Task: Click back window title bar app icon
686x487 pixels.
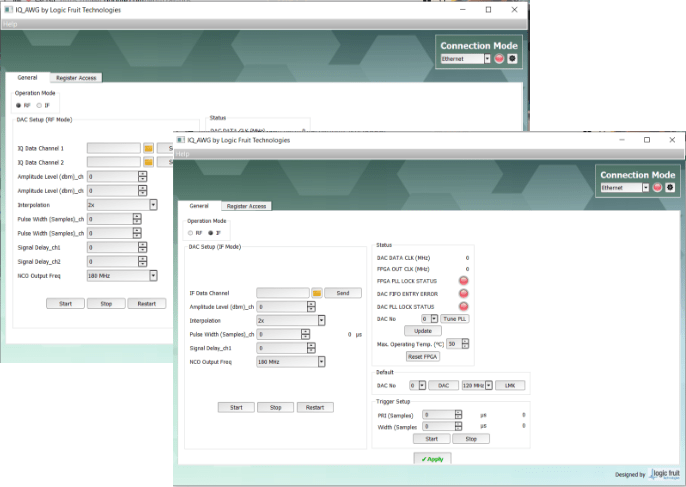Action: point(8,9)
